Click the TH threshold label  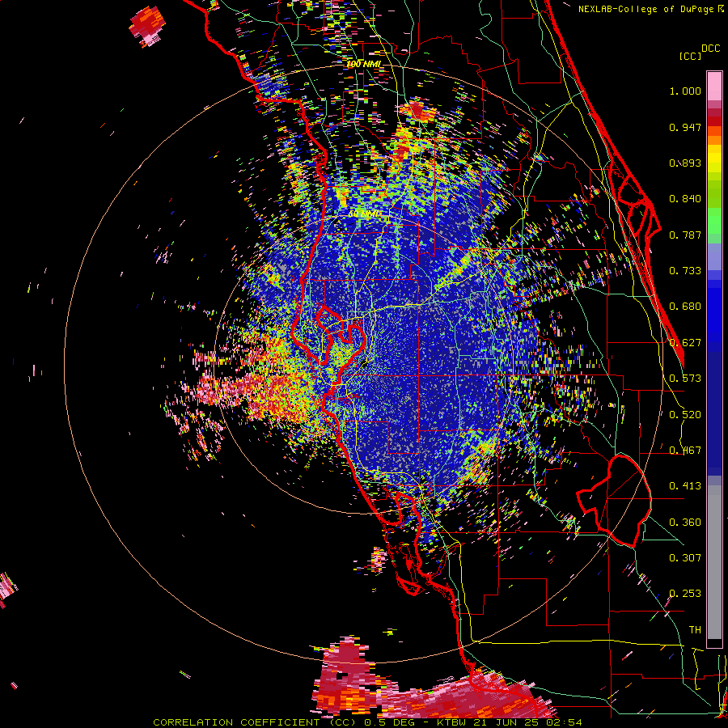click(x=695, y=630)
